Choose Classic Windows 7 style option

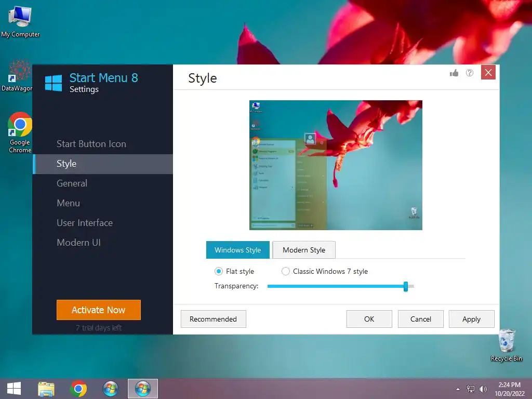point(286,271)
